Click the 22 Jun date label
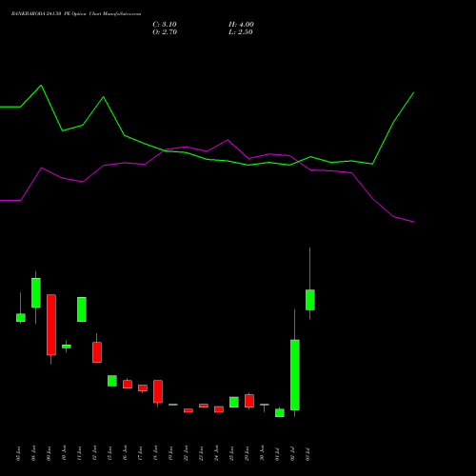This screenshot has width=476, height=476. (187, 453)
